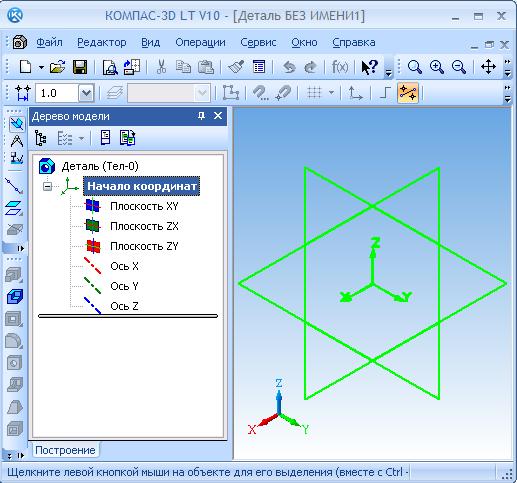The width and height of the screenshot is (517, 483).
Task: Click the Paste clipboard icon
Action: [x=206, y=67]
